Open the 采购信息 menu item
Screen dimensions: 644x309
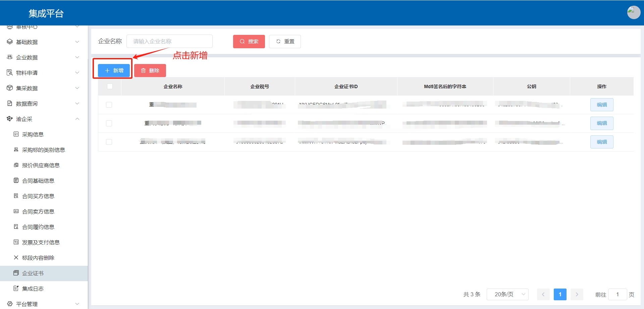33,134
